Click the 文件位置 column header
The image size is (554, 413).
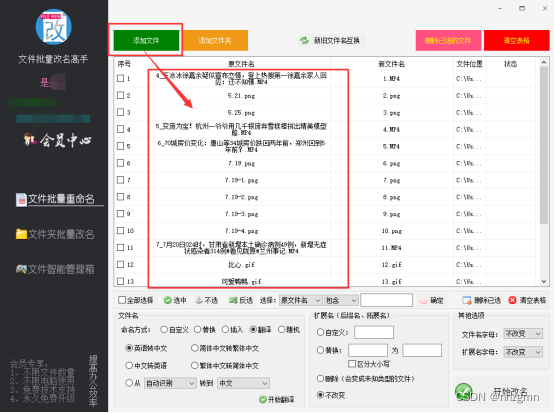469,64
